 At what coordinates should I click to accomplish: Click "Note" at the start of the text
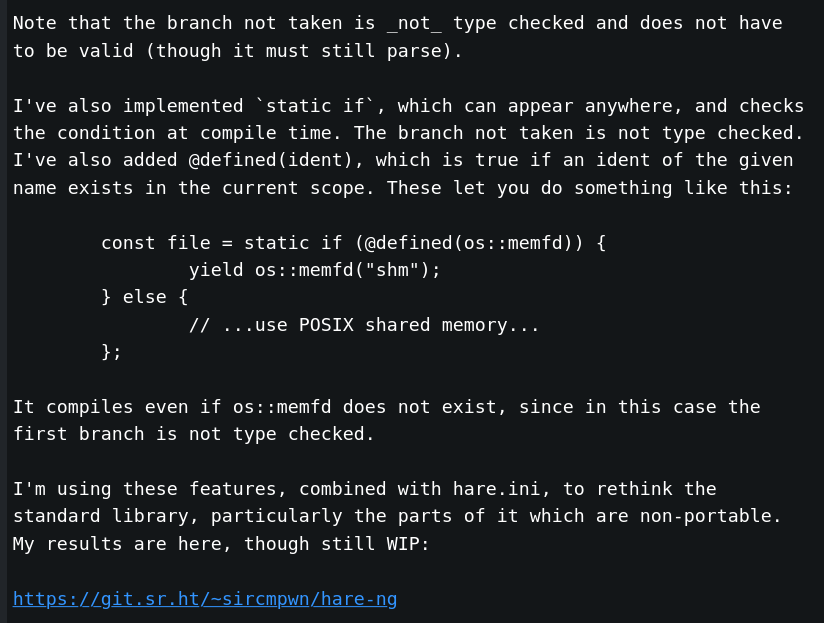tap(35, 23)
